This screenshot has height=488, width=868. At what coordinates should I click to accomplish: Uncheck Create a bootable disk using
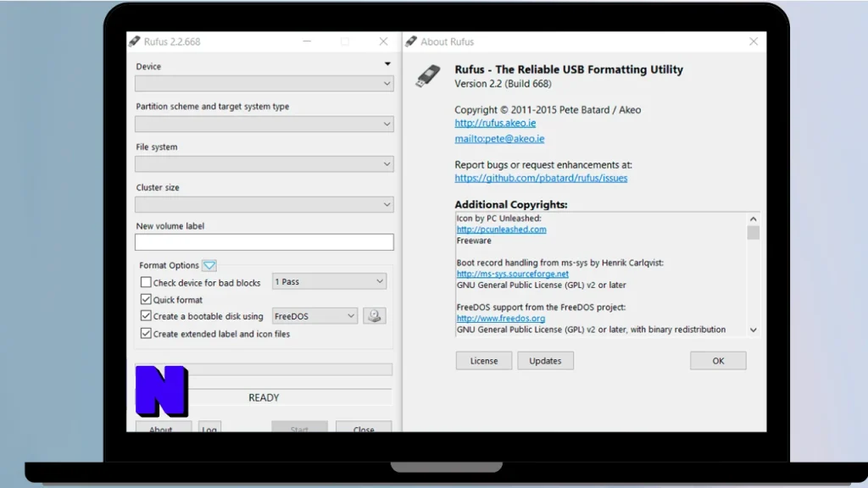(146, 316)
